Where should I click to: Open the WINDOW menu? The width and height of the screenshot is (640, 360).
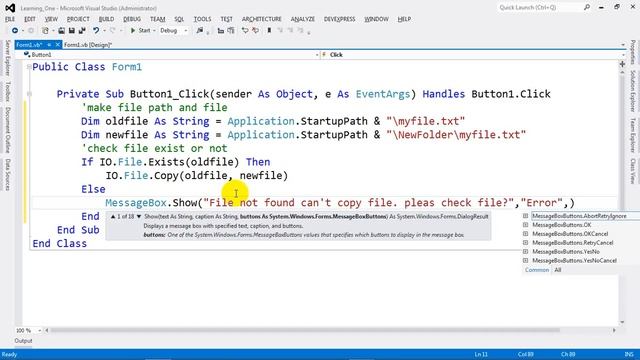point(376,19)
